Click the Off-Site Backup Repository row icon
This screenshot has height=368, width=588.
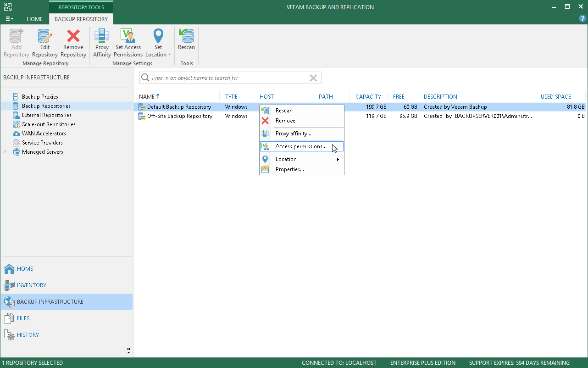pyautogui.click(x=142, y=116)
